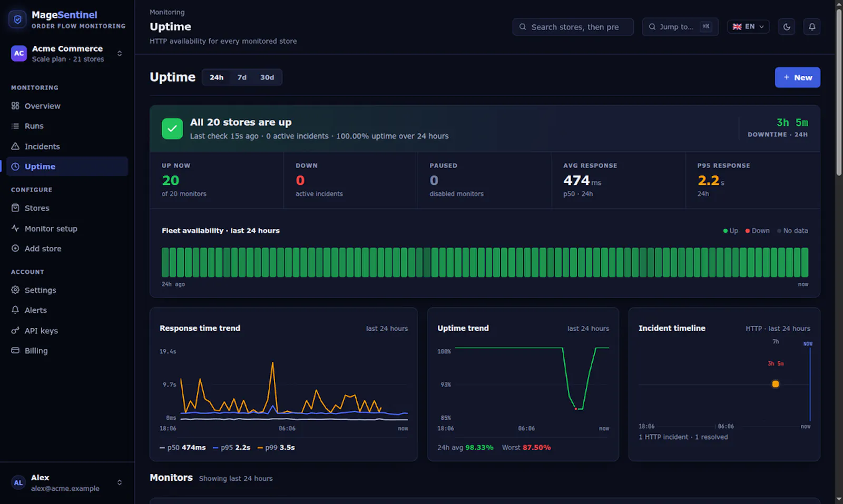The image size is (843, 504).
Task: Select Uptime in sidebar navigation
Action: [67, 166]
